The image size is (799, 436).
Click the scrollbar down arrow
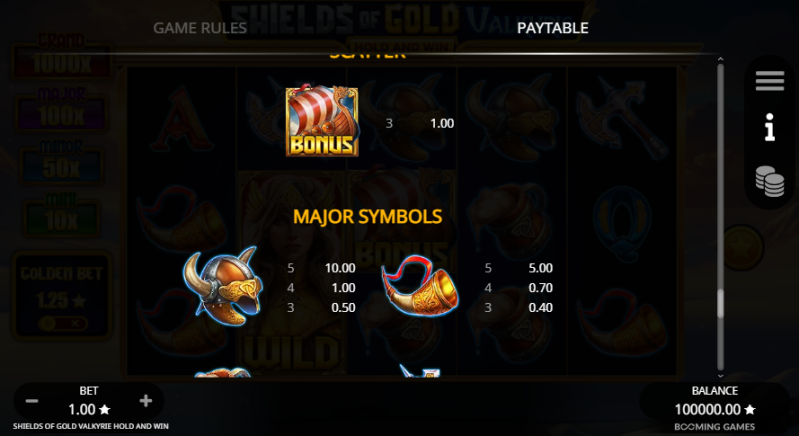tap(721, 375)
